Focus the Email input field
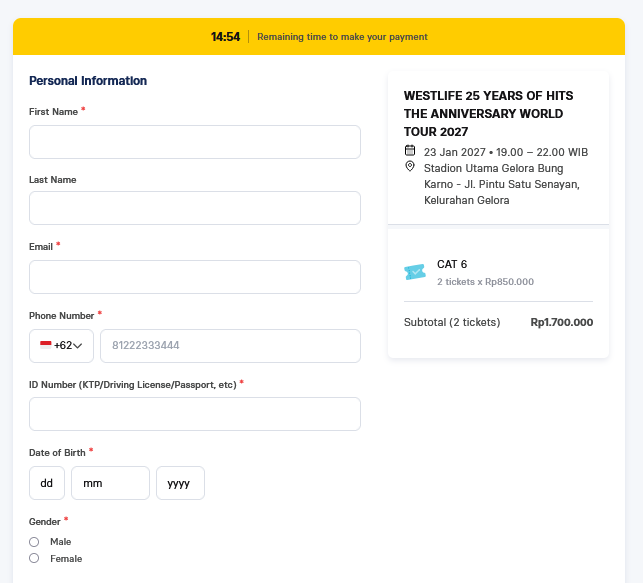 pyautogui.click(x=195, y=277)
